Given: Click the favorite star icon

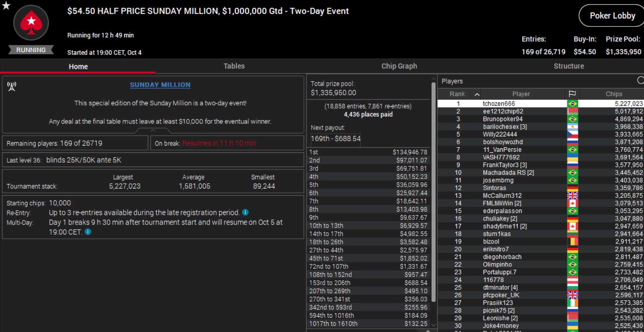Looking at the screenshot, I should click(x=6, y=5).
